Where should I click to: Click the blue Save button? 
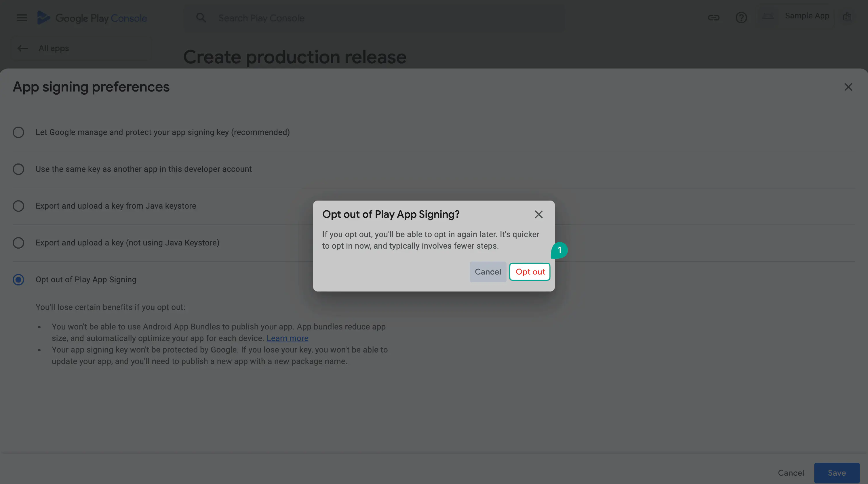pyautogui.click(x=836, y=473)
